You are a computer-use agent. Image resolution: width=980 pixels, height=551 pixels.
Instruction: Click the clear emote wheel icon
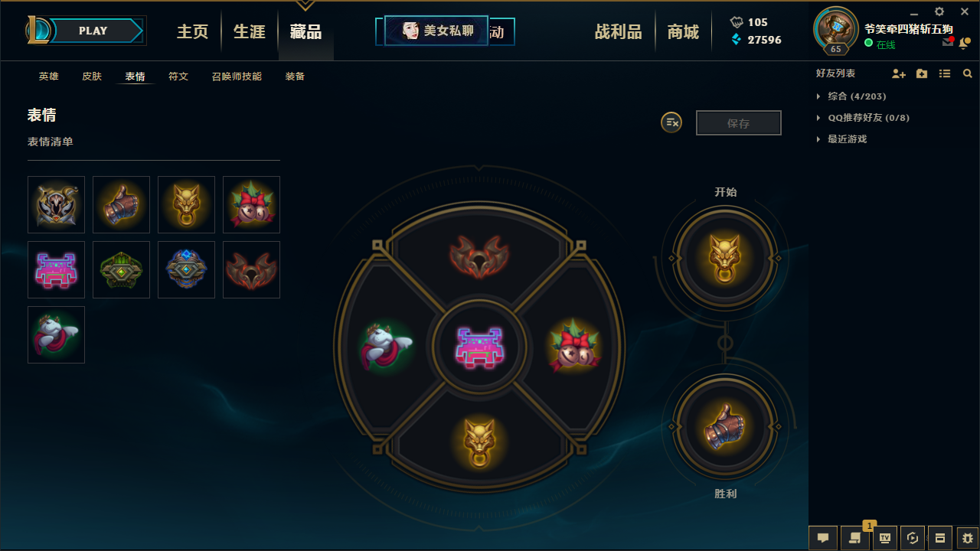point(671,122)
